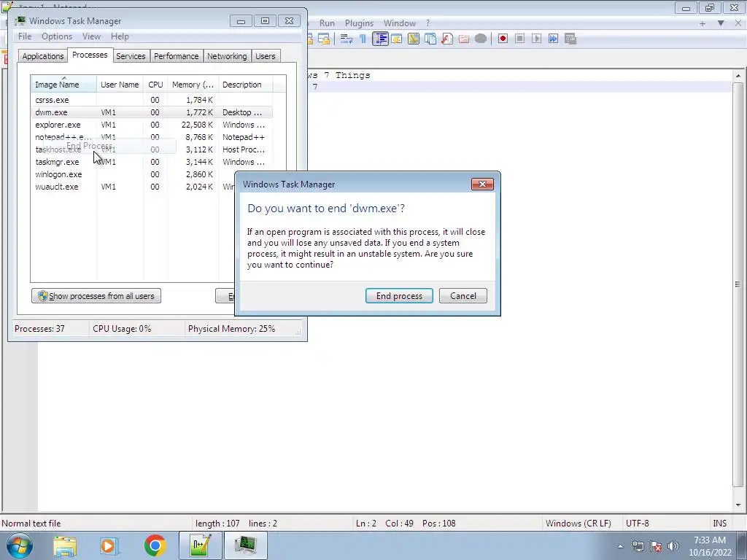Screen dimensions: 747x560
Task: Add new tab with plus icon
Action: pyautogui.click(x=703, y=23)
